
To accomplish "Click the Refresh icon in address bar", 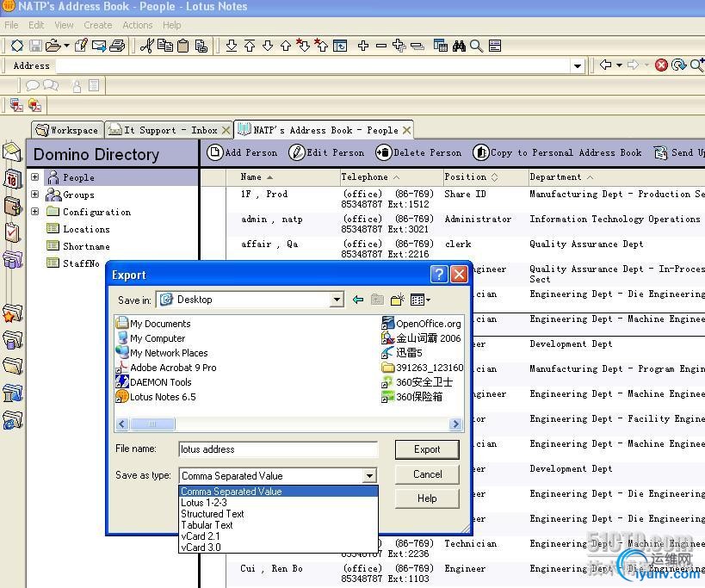I will [x=678, y=65].
